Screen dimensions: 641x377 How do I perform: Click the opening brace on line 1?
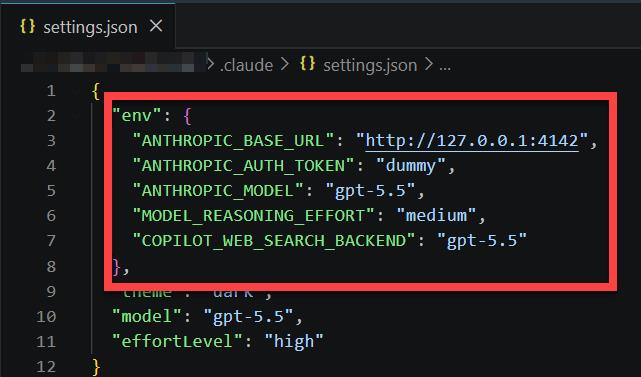pos(96,91)
